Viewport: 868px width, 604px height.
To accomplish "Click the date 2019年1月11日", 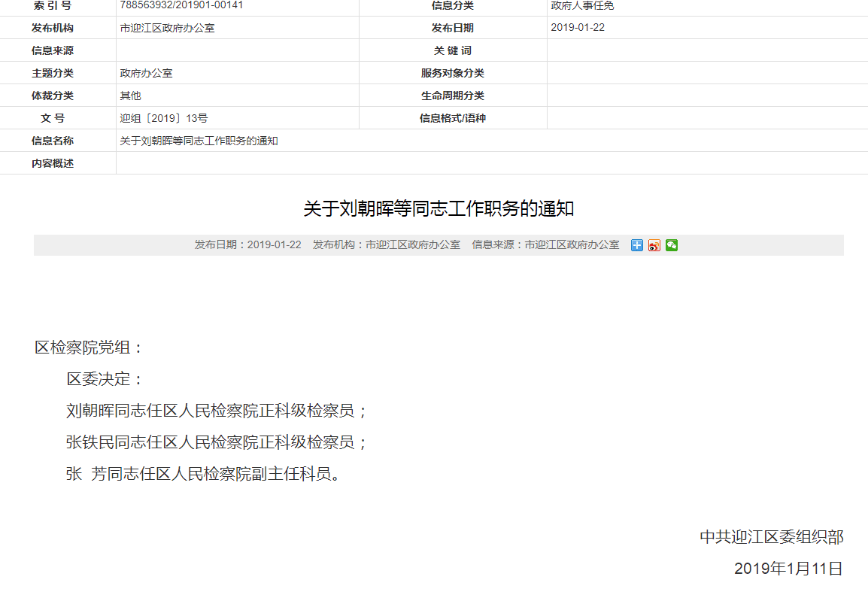I will tap(788, 569).
